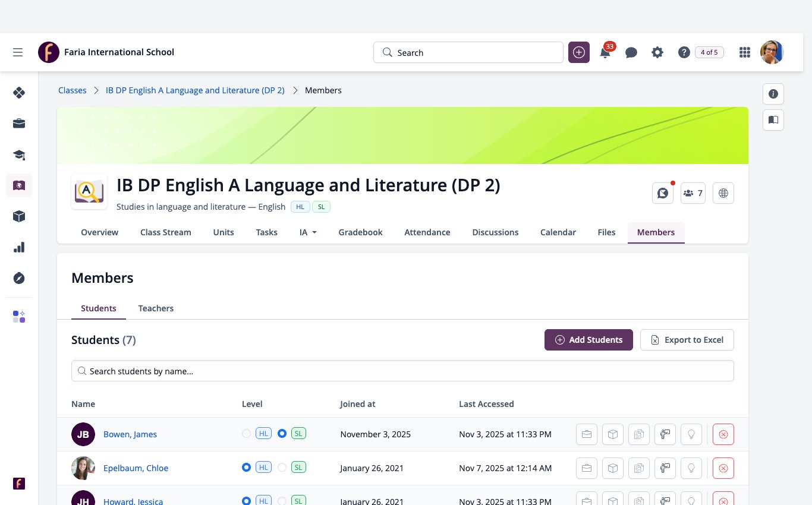812x505 pixels.
Task: Click the briefcase icon for Bowen, James
Action: [x=587, y=434]
